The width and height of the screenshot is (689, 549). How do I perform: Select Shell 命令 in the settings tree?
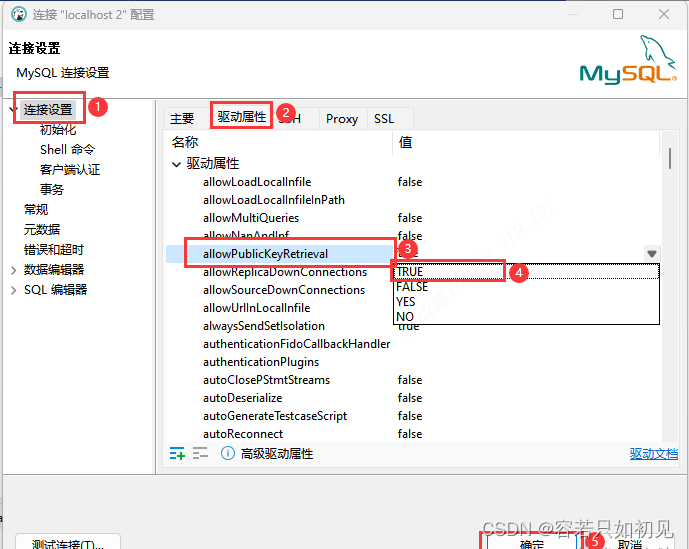click(67, 149)
